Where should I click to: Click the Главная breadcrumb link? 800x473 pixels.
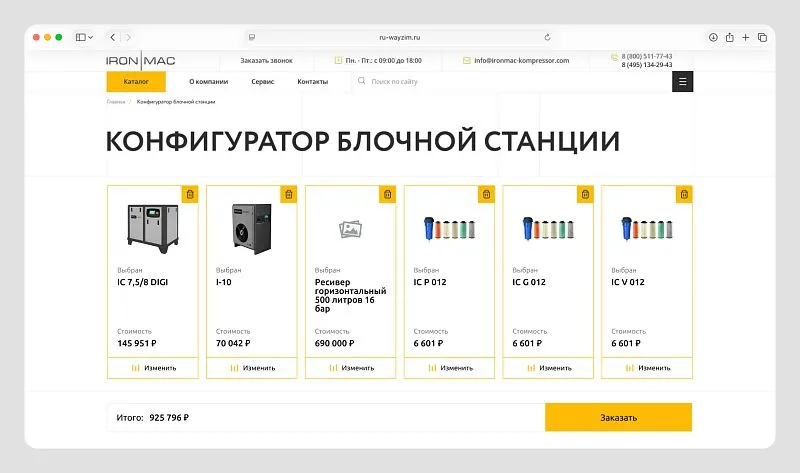point(116,102)
